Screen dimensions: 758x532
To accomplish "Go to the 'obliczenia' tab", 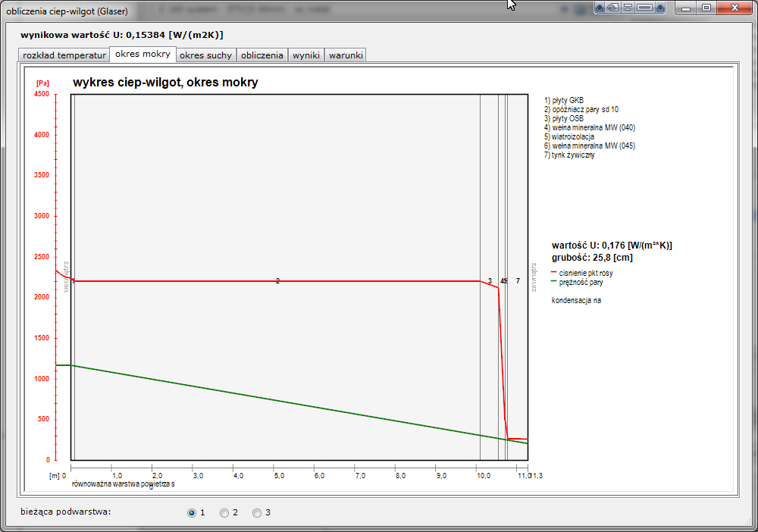I will pyautogui.click(x=262, y=55).
